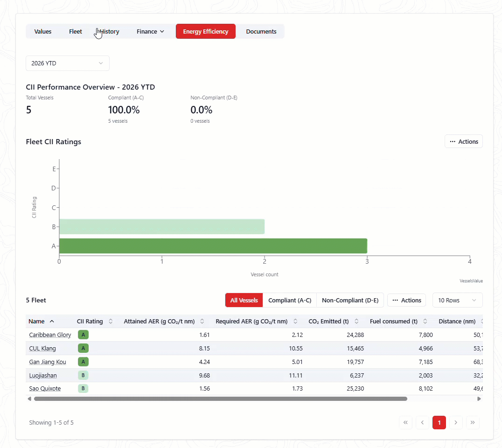Open Gan Jiang Kou vessel link
502x448 pixels.
[48, 362]
